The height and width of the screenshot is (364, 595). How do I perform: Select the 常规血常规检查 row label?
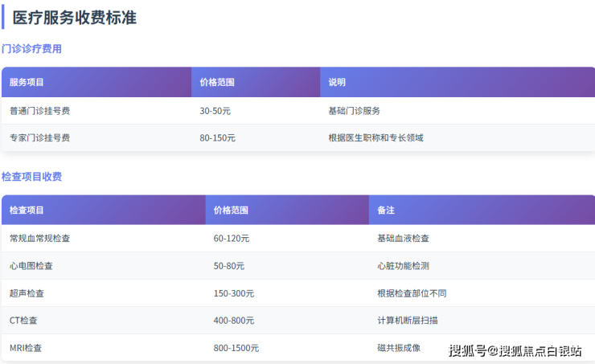click(39, 239)
